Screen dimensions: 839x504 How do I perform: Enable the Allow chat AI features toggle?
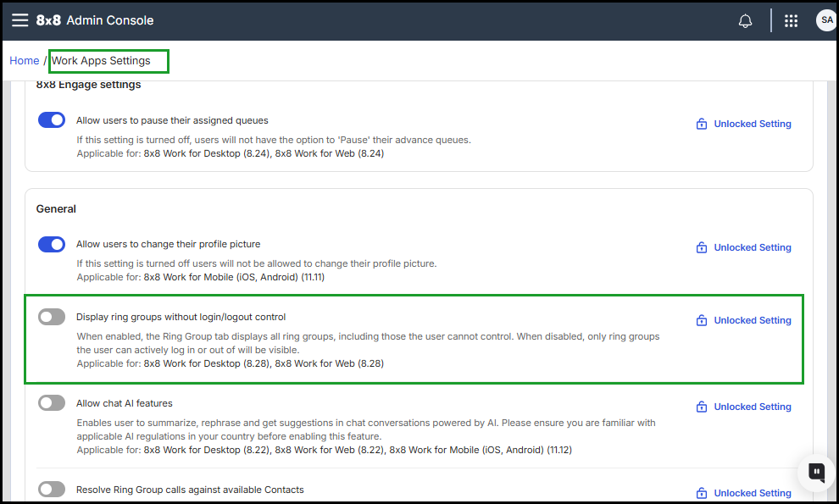52,403
